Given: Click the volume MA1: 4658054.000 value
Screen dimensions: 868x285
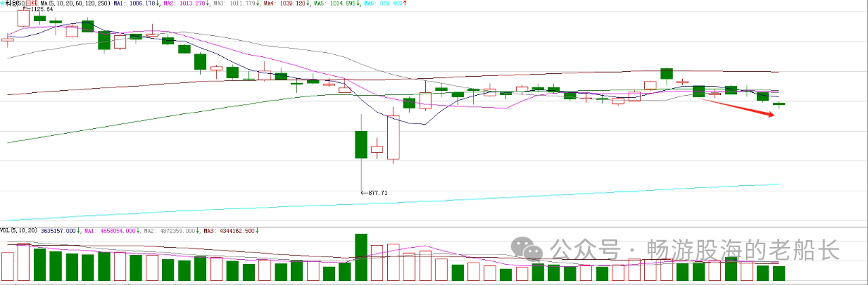Looking at the screenshot, I should tap(109, 231).
